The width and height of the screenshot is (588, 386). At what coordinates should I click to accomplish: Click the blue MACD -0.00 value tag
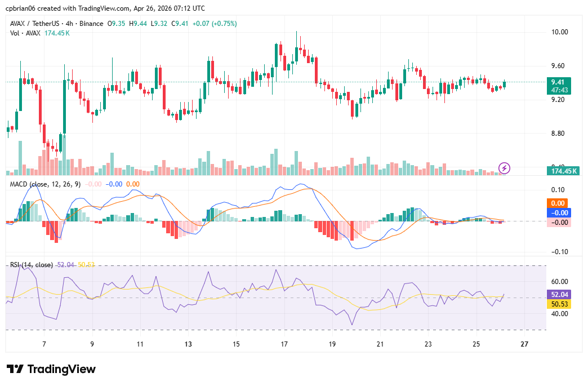(558, 213)
